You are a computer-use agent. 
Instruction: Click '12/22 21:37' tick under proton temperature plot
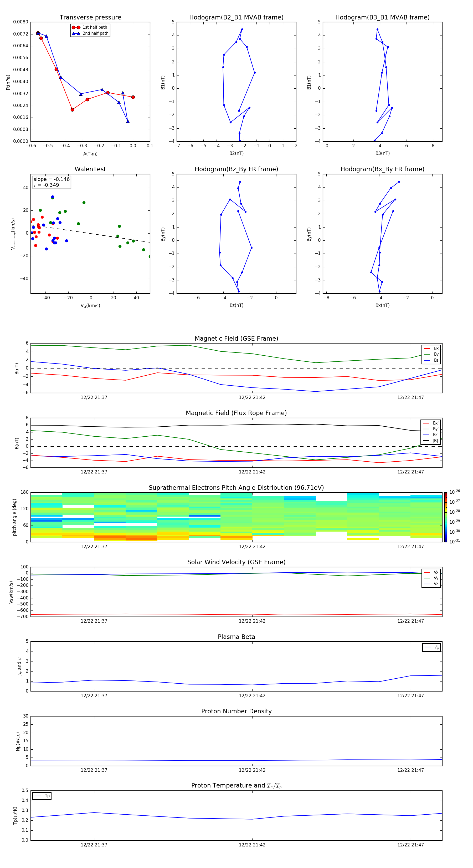[x=94, y=845]
